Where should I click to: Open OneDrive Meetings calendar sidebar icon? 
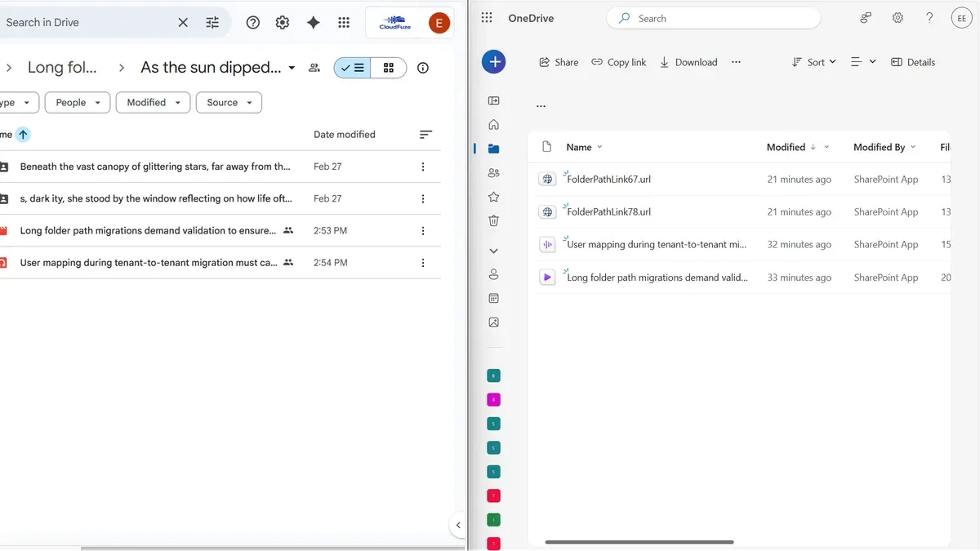[x=493, y=299]
